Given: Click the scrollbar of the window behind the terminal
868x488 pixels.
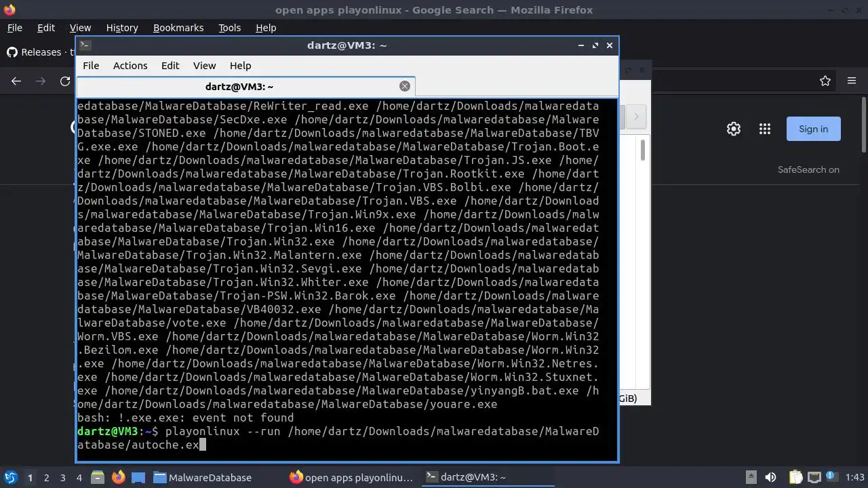Looking at the screenshot, I should (x=642, y=150).
